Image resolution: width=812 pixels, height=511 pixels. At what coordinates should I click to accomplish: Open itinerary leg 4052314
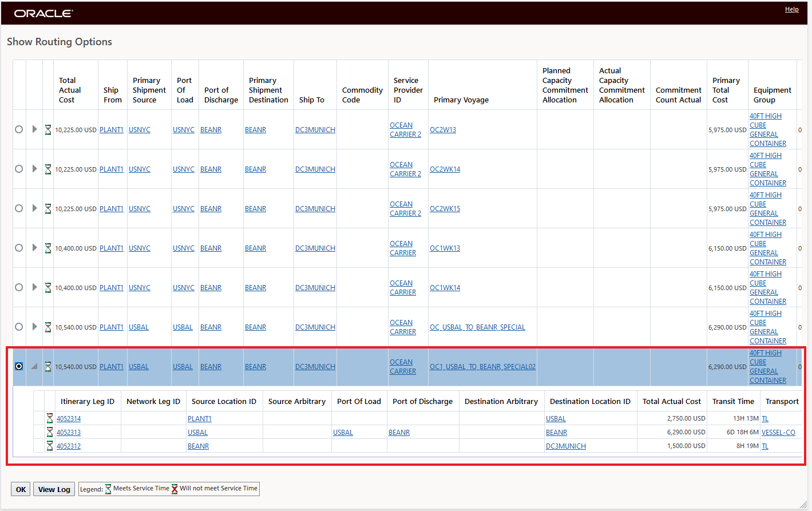[69, 419]
